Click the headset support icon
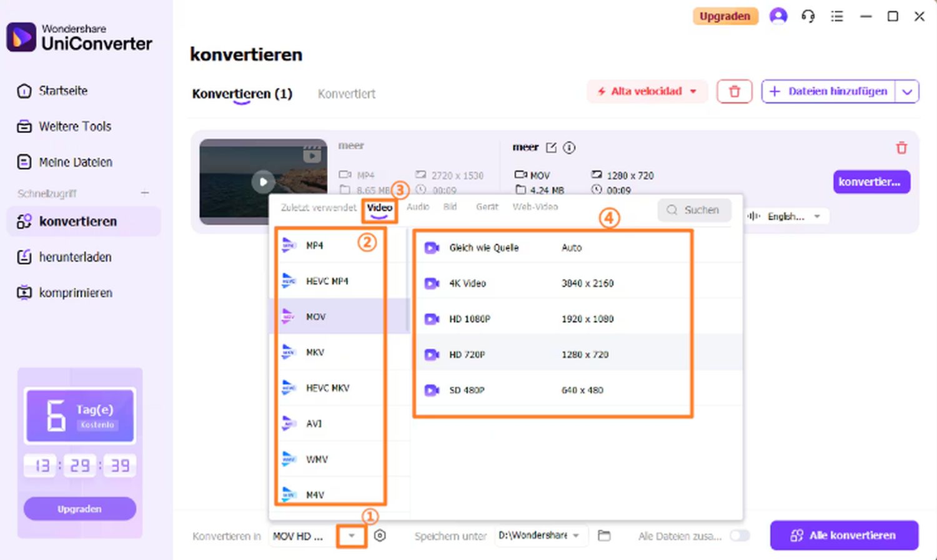 808,16
